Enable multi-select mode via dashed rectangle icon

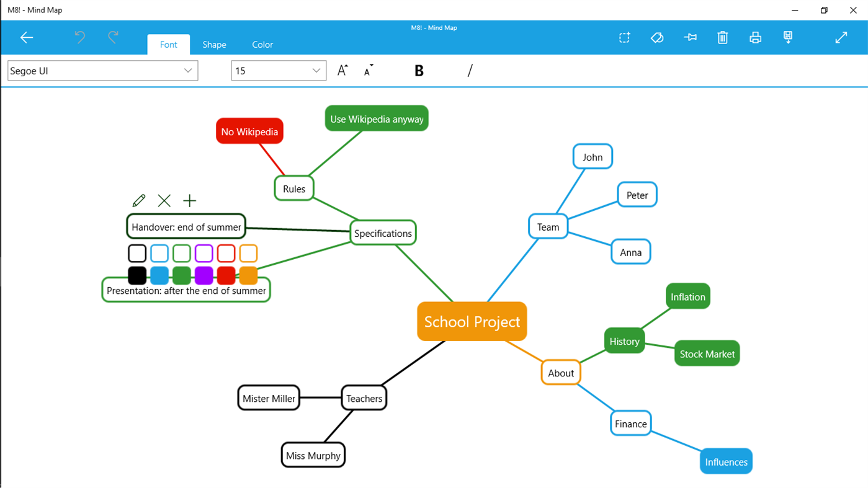click(624, 37)
